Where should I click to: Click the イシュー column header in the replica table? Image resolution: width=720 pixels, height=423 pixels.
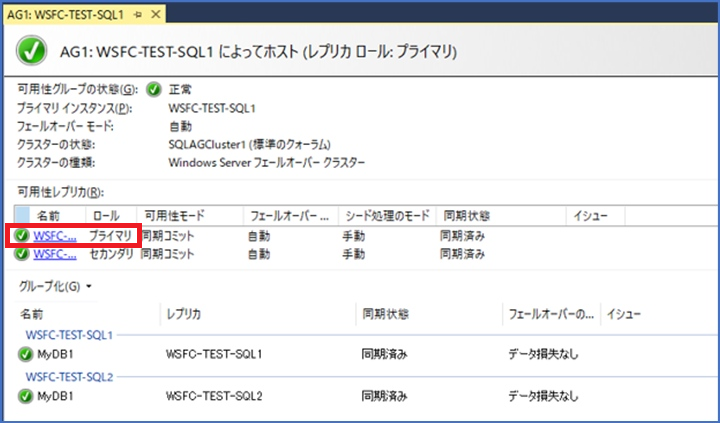[x=590, y=215]
